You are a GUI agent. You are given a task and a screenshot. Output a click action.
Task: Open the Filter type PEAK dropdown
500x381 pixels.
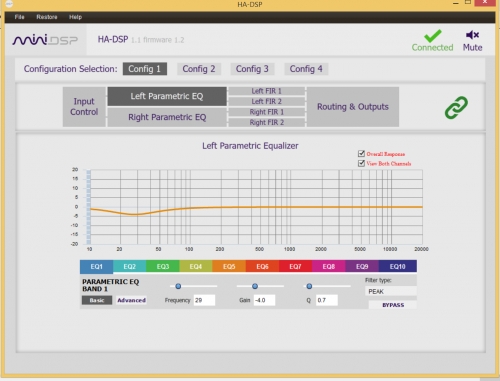(x=391, y=291)
